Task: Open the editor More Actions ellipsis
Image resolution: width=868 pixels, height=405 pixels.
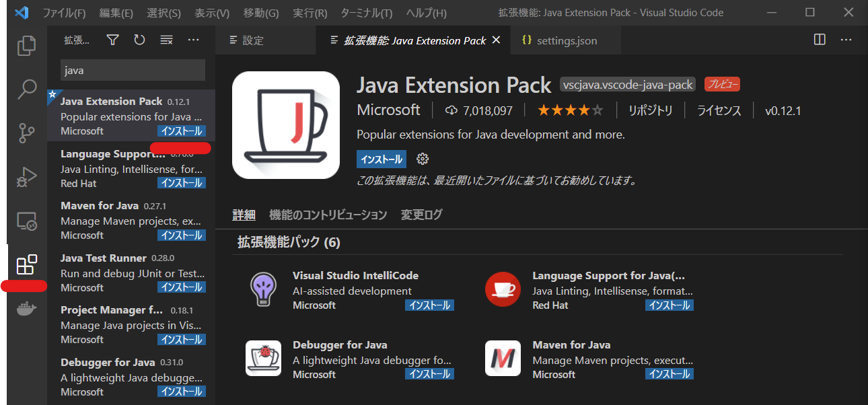Action: [846, 40]
